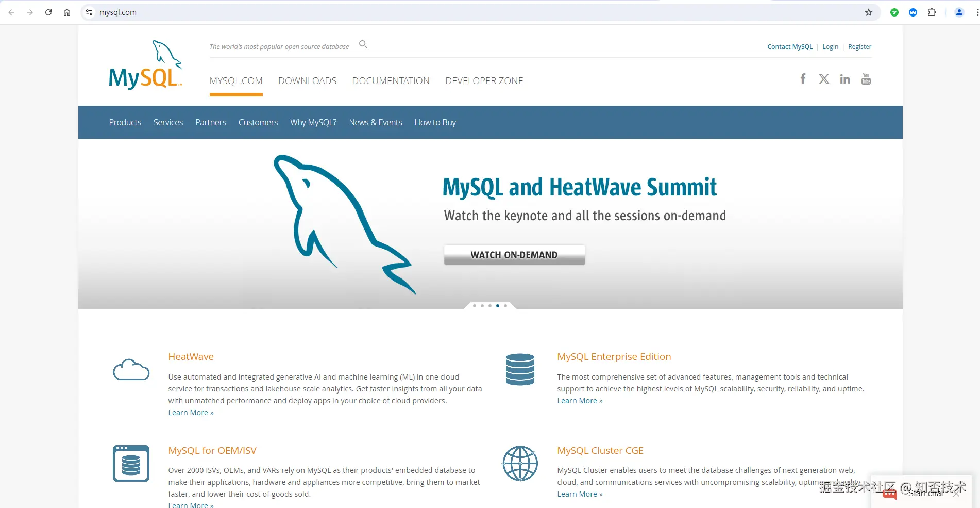The image size is (980, 508).
Task: Open the HeatWave heading link
Action: pos(191,356)
